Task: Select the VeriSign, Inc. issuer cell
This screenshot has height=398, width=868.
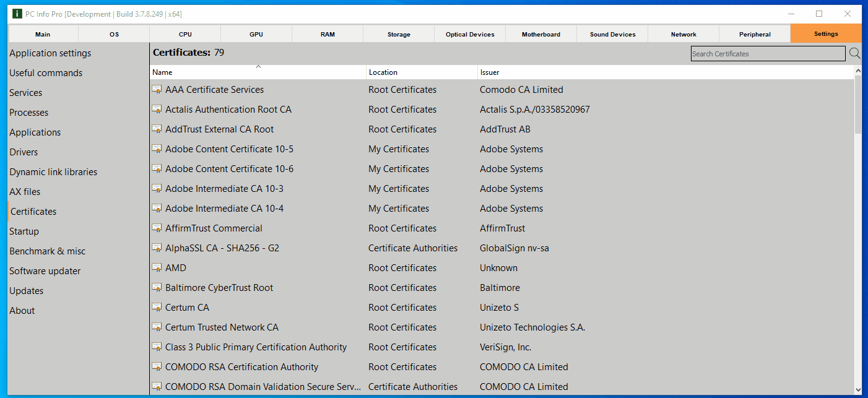Action: point(506,347)
